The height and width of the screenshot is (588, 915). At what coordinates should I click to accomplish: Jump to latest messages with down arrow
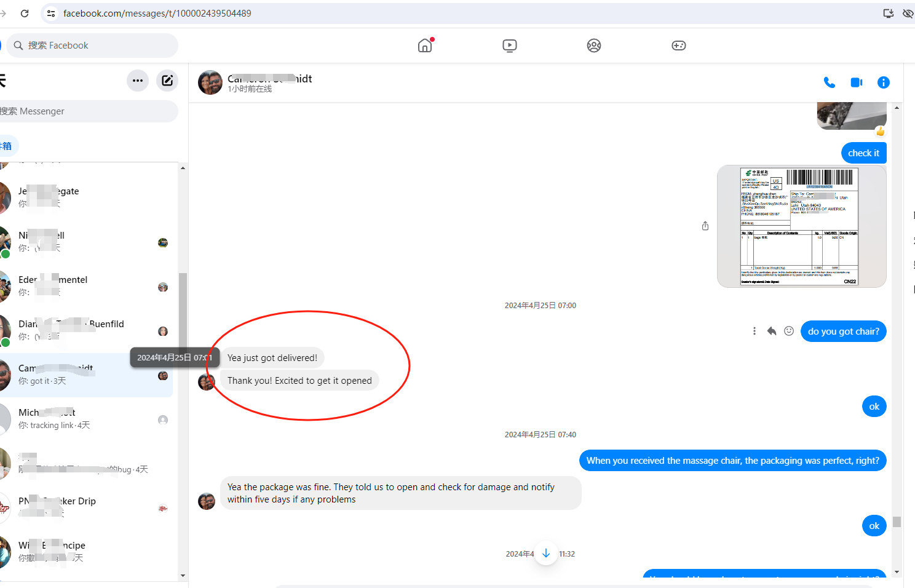coord(545,553)
